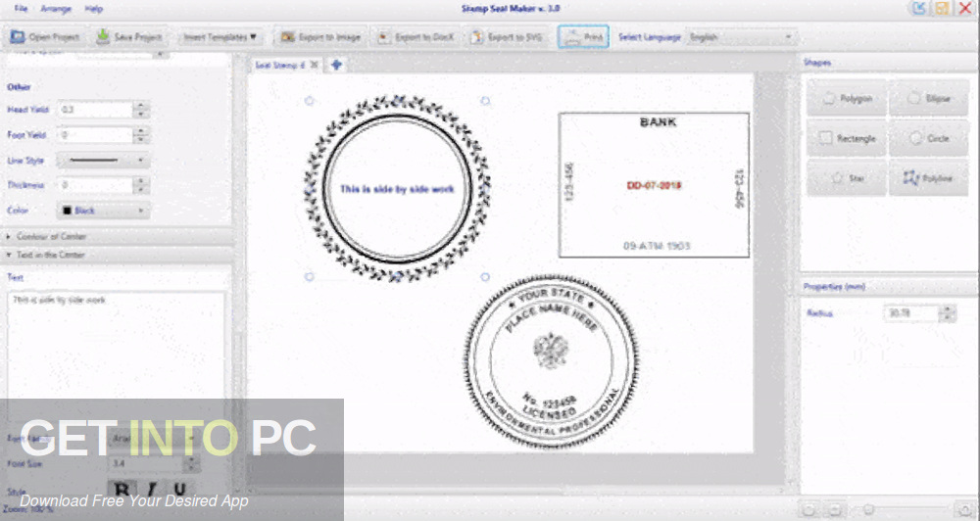Select the Polygon shape tool

847,98
